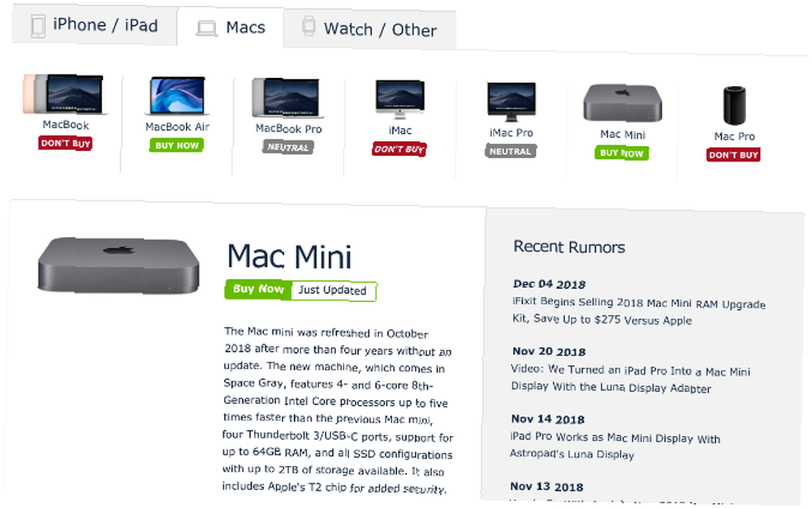This screenshot has height=508, width=812.
Task: Click iMac Pro's Neutral badge
Action: click(511, 152)
